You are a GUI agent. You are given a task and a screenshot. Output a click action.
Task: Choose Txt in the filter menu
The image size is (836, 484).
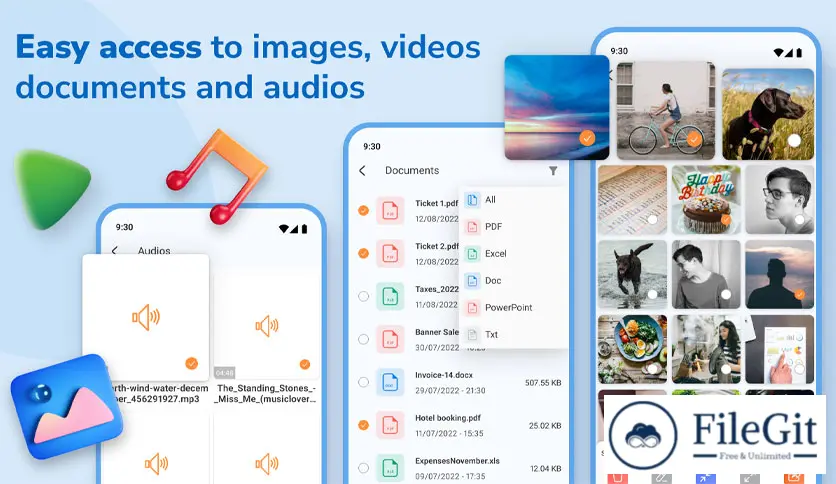492,335
